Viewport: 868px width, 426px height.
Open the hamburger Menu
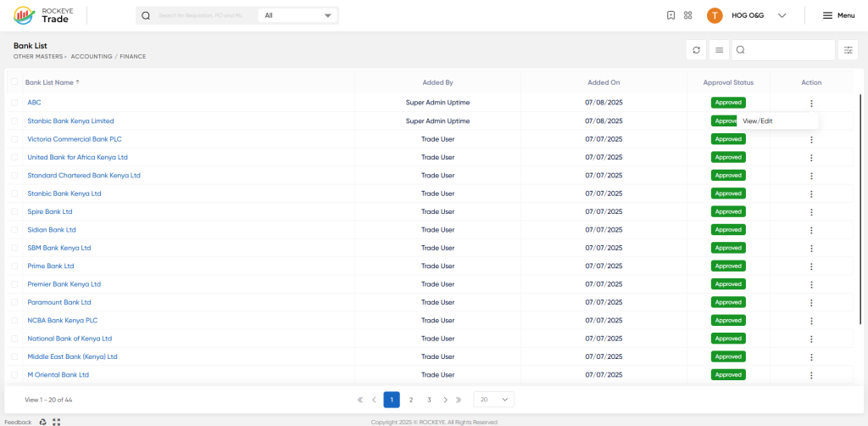(838, 15)
